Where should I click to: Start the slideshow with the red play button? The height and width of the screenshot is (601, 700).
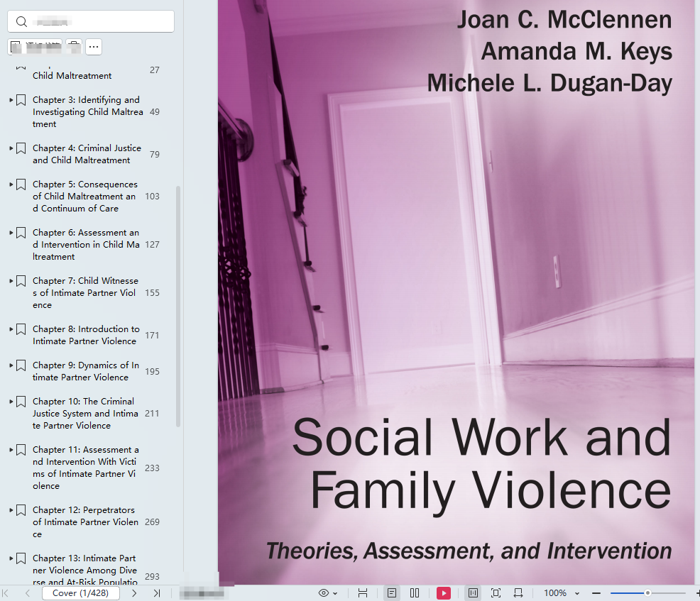tap(443, 593)
